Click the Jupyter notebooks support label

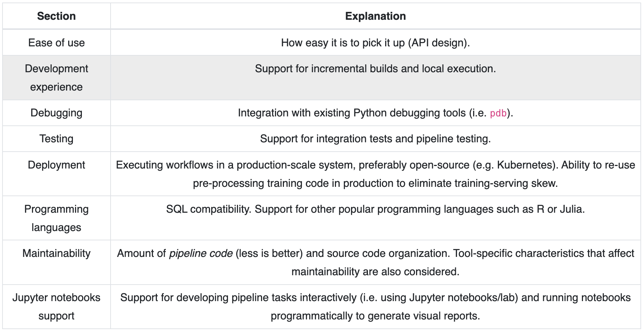[x=56, y=306]
